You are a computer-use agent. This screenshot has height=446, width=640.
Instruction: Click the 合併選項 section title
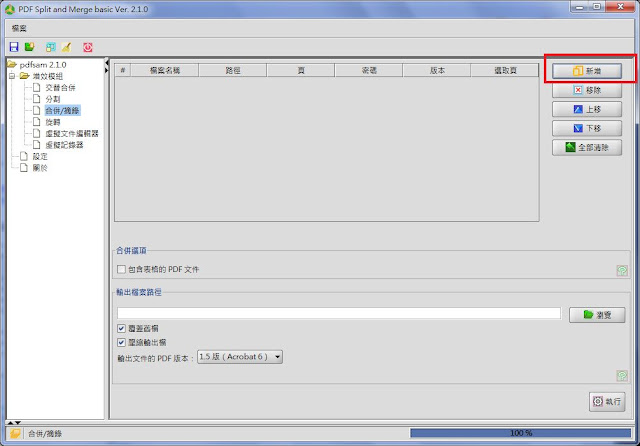pyautogui.click(x=131, y=251)
